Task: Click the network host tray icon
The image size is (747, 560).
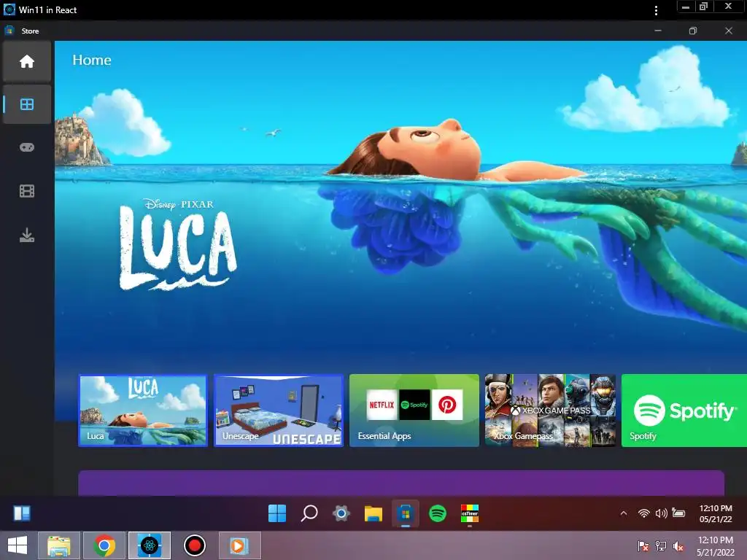Action: coord(661,545)
